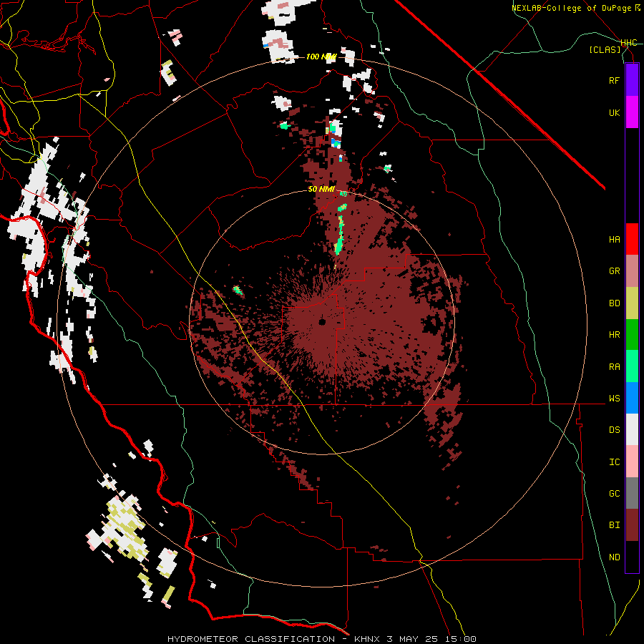Viewport: 644px width, 644px height.
Task: Click the ND legend label
Action: click(x=614, y=557)
